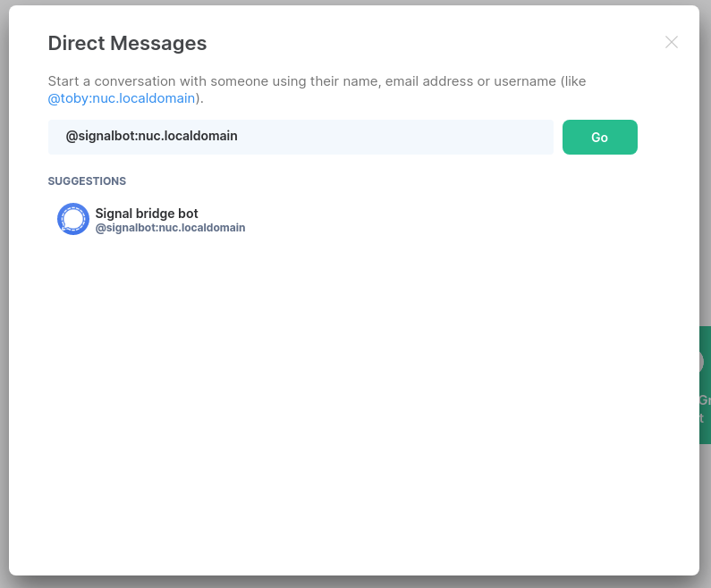
Task: Focus the username input field
Action: tap(300, 137)
